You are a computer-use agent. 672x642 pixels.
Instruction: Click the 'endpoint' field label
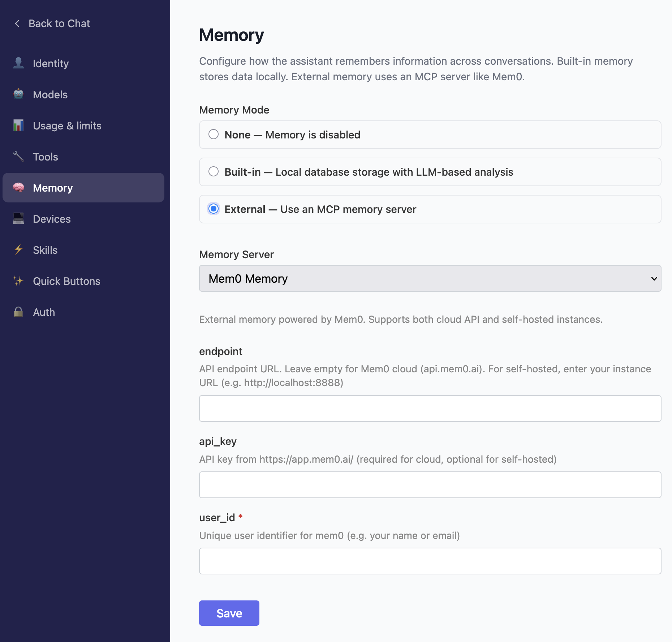(x=221, y=351)
